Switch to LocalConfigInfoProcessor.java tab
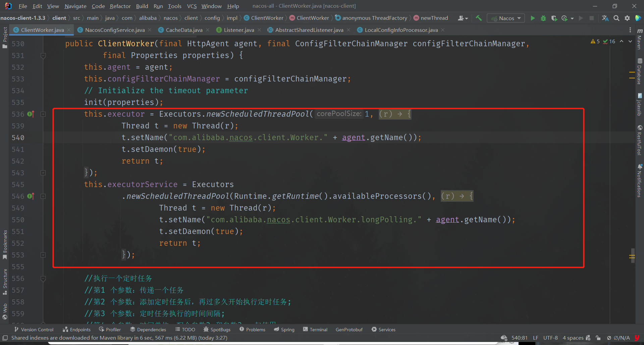 pyautogui.click(x=401, y=30)
